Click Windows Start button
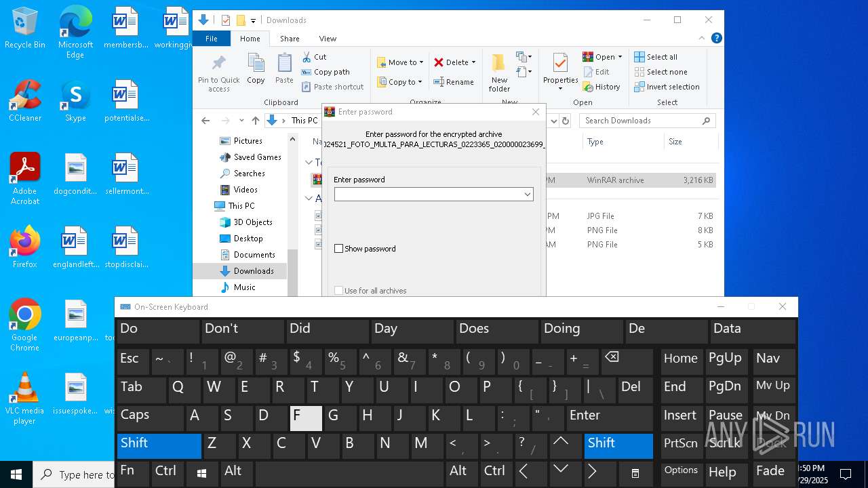The image size is (868, 488). pos(16,474)
